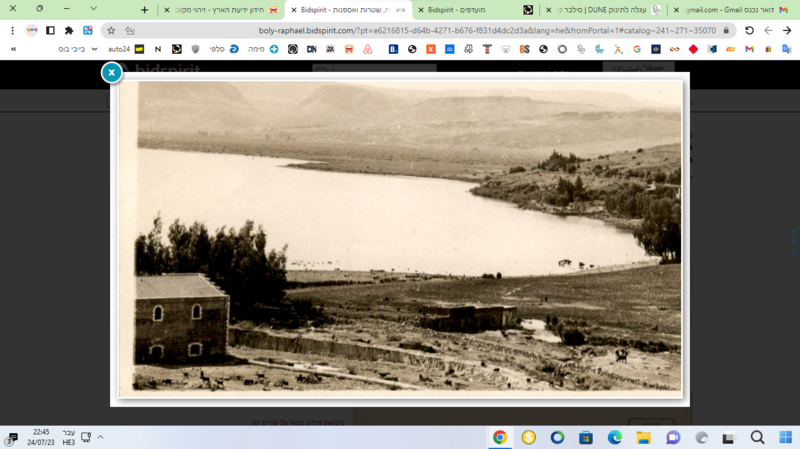This screenshot has width=800, height=449.
Task: Close the enlarged photo popup
Action: click(x=111, y=72)
